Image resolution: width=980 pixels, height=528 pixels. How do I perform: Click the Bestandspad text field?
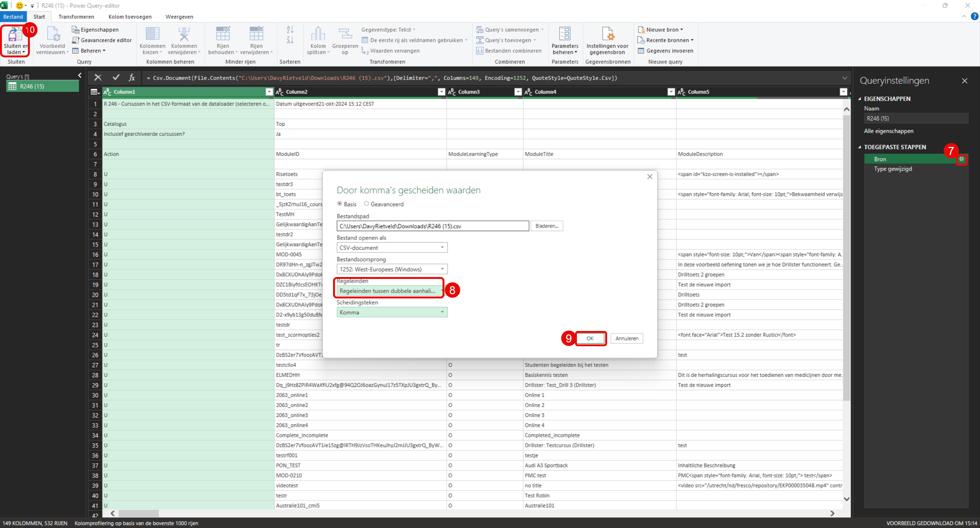tap(433, 226)
